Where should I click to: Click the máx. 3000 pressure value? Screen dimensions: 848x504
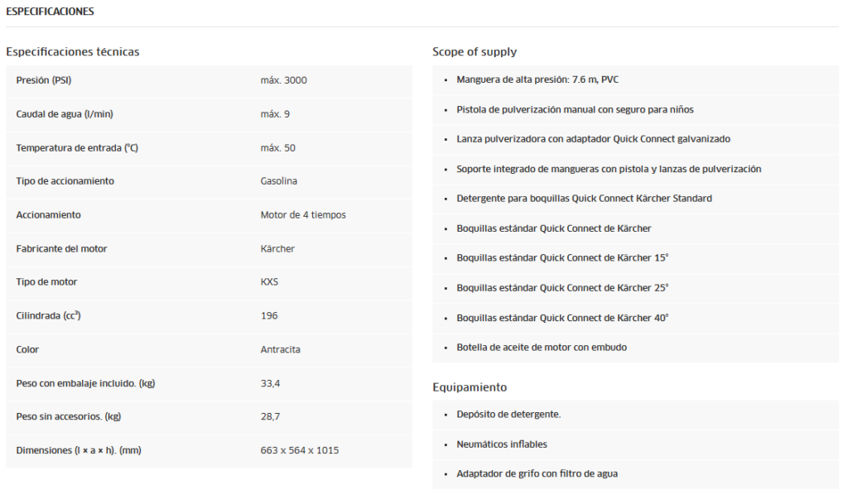283,80
